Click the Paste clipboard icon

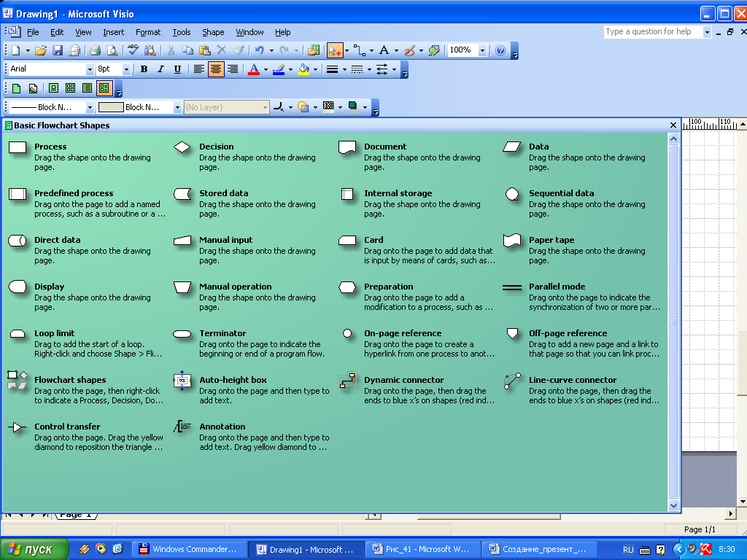(x=205, y=50)
